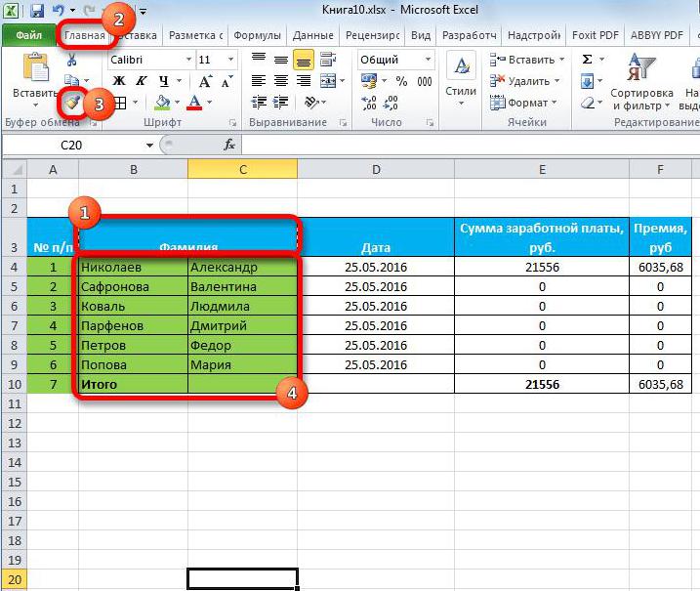Open the underline style dropdown arrow
Viewport: 700px width, 591px height.
[x=179, y=81]
